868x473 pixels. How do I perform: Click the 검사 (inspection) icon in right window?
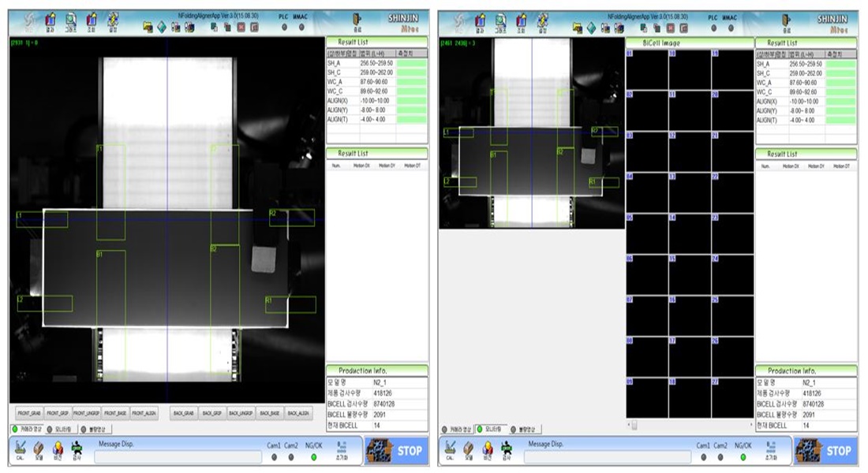coord(507,449)
